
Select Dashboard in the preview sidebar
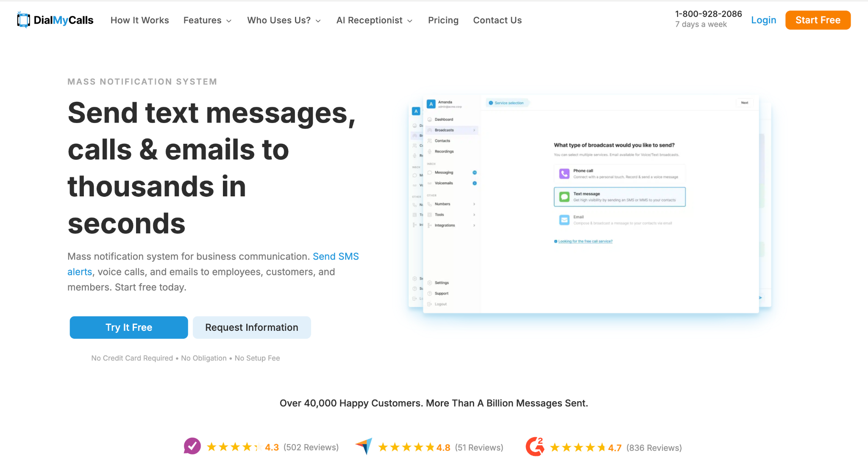point(444,120)
